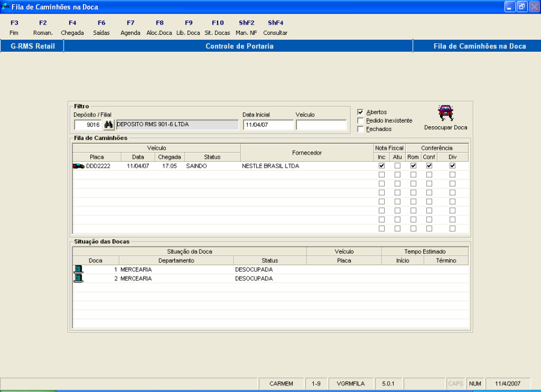Image resolution: width=541 pixels, height=392 pixels.
Task: Click the Data Inicial field 11/04/07
Action: 269,124
